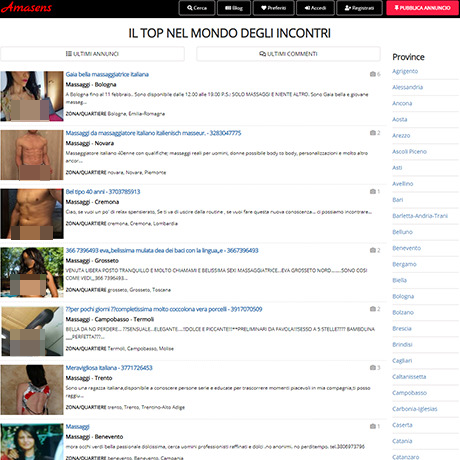Viewport: 460px width, 460px height.
Task: Open the Gaia bella massaggiatrice italiana listing
Action: [x=107, y=74]
